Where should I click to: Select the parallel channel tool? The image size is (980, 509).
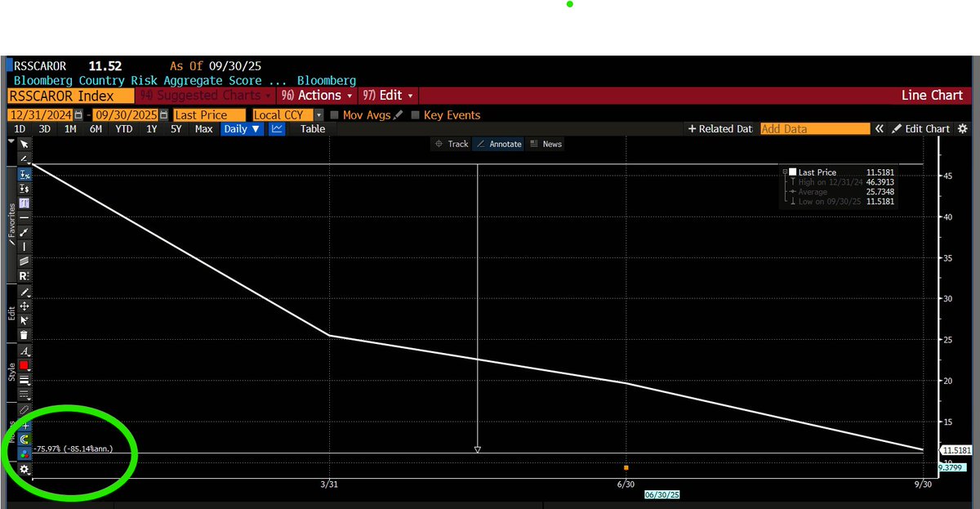[x=24, y=260]
